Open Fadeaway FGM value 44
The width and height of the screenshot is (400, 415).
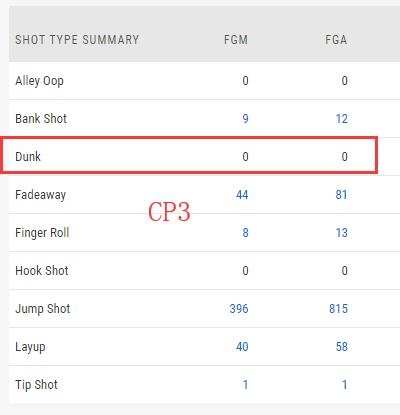point(242,195)
